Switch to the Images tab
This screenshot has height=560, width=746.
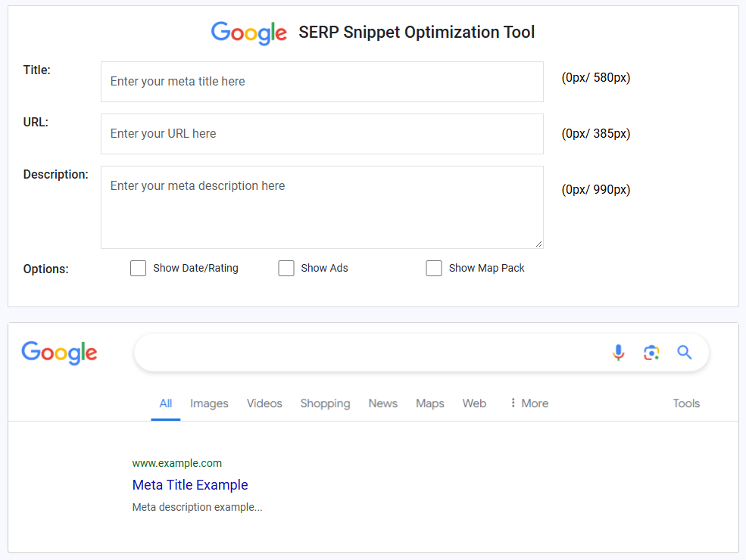tap(209, 403)
